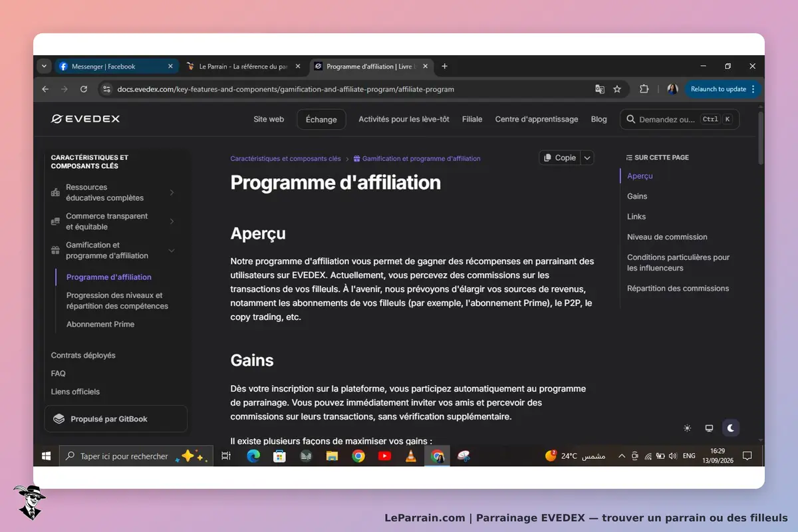Open the Windows Start menu
The height and width of the screenshot is (532, 798).
[47, 456]
